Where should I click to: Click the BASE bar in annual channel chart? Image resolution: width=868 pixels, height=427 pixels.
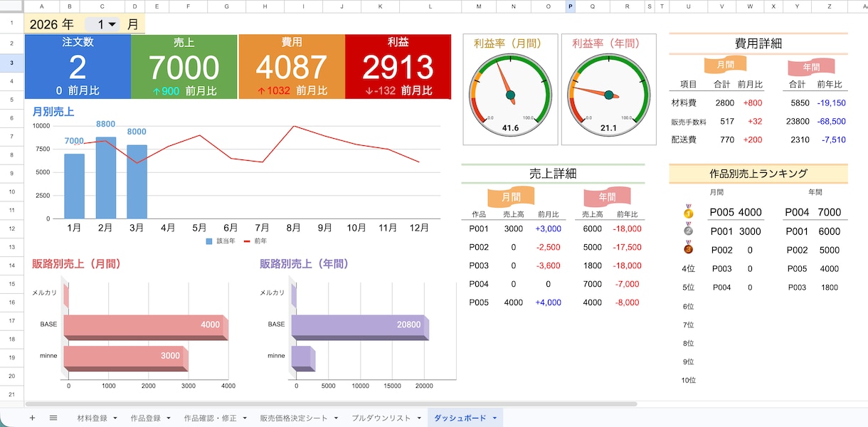tap(360, 327)
